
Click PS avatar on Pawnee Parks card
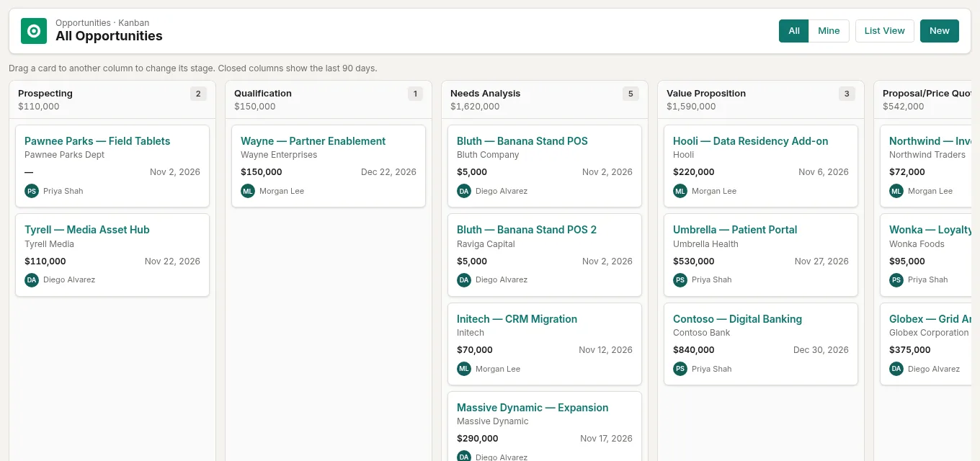(x=32, y=191)
